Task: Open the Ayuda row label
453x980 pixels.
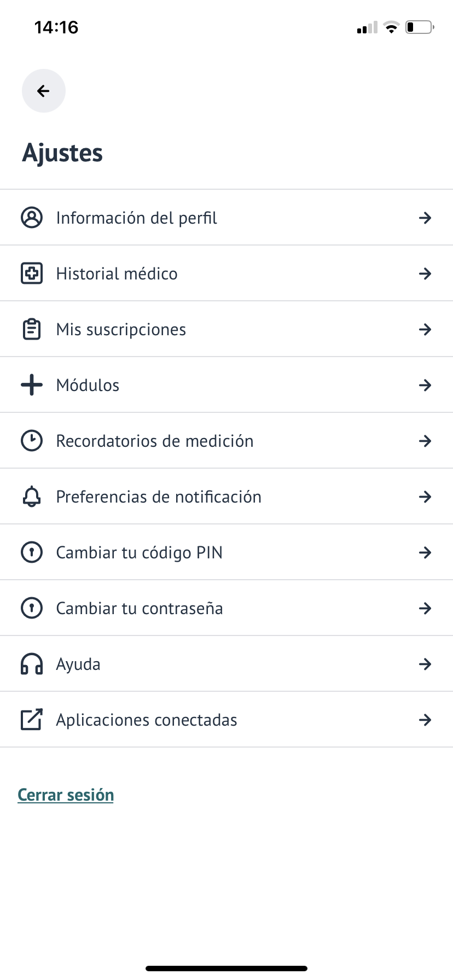Action: tap(78, 664)
